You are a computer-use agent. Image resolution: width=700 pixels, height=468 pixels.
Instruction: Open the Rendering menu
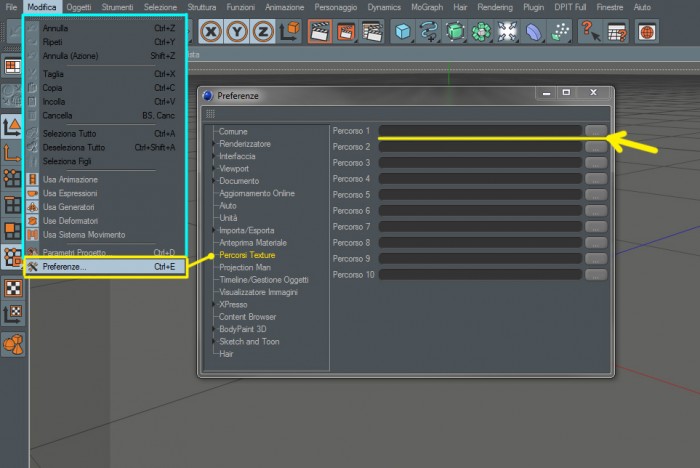(495, 7)
